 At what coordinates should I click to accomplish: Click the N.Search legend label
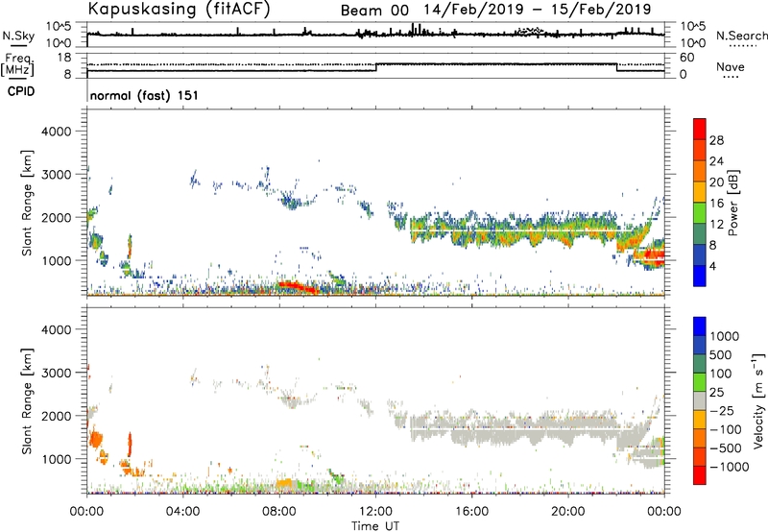(x=741, y=36)
